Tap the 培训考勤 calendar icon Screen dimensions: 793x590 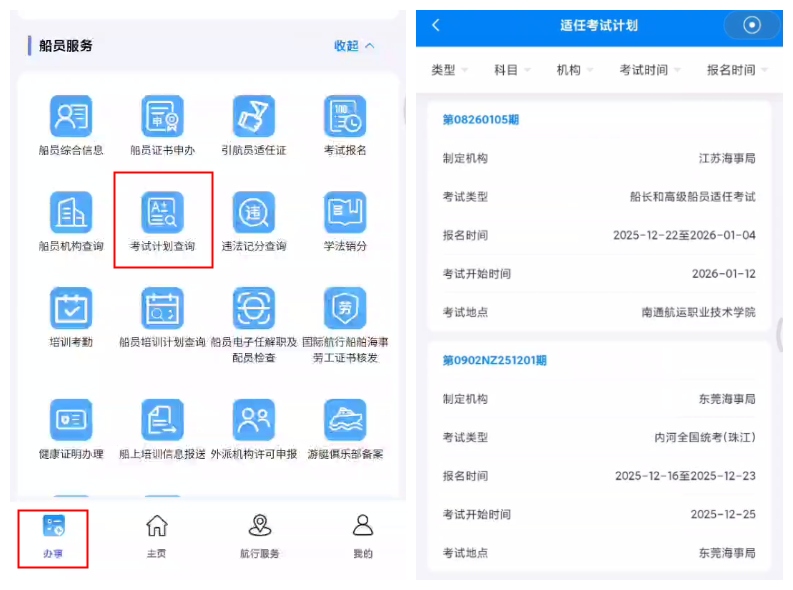[71, 308]
